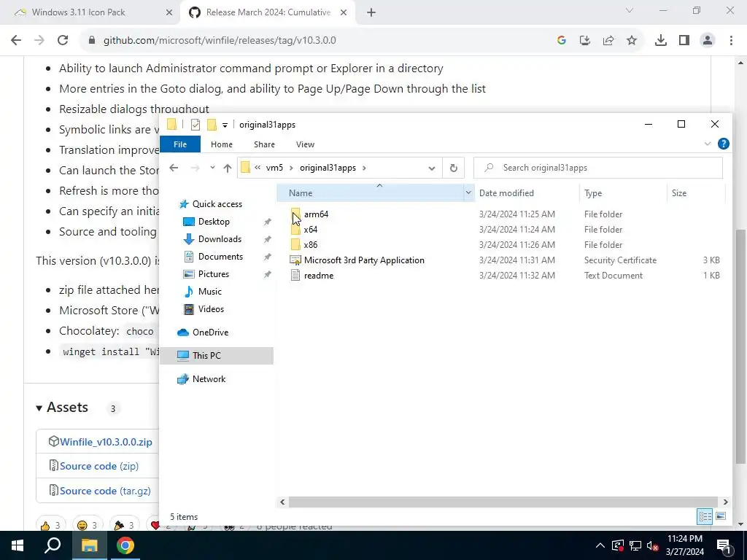Open quick access toolbar customize dropdown
Screen dimensions: 747x560
[x=225, y=125]
